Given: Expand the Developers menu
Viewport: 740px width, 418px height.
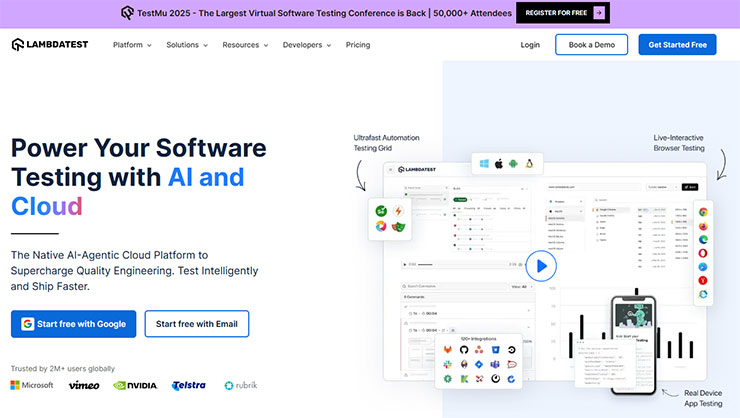Looking at the screenshot, I should pos(307,45).
